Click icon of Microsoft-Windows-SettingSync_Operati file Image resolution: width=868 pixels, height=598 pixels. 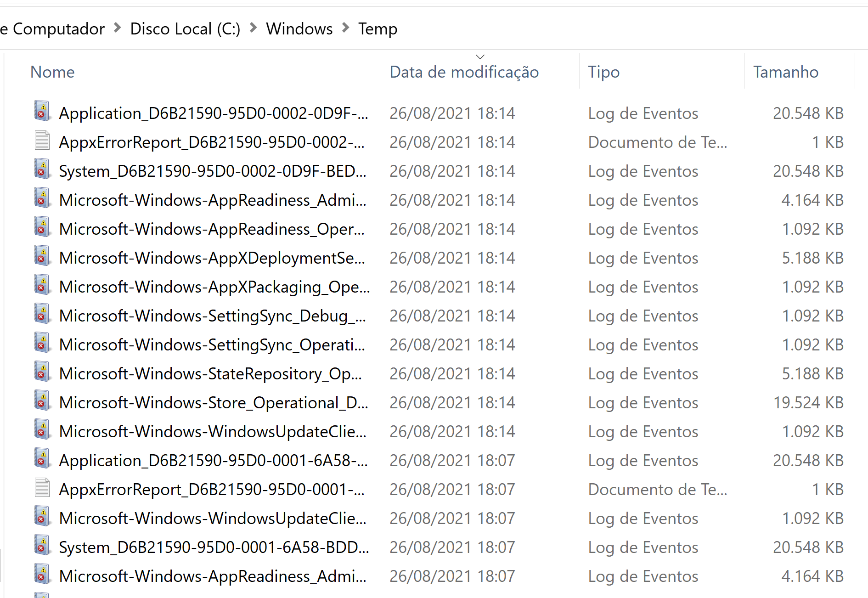tap(42, 343)
